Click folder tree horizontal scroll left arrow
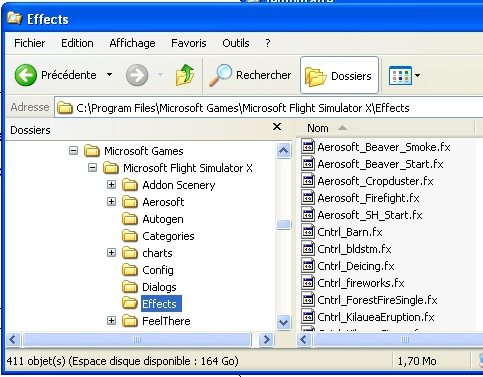The width and height of the screenshot is (483, 377). click(13, 340)
